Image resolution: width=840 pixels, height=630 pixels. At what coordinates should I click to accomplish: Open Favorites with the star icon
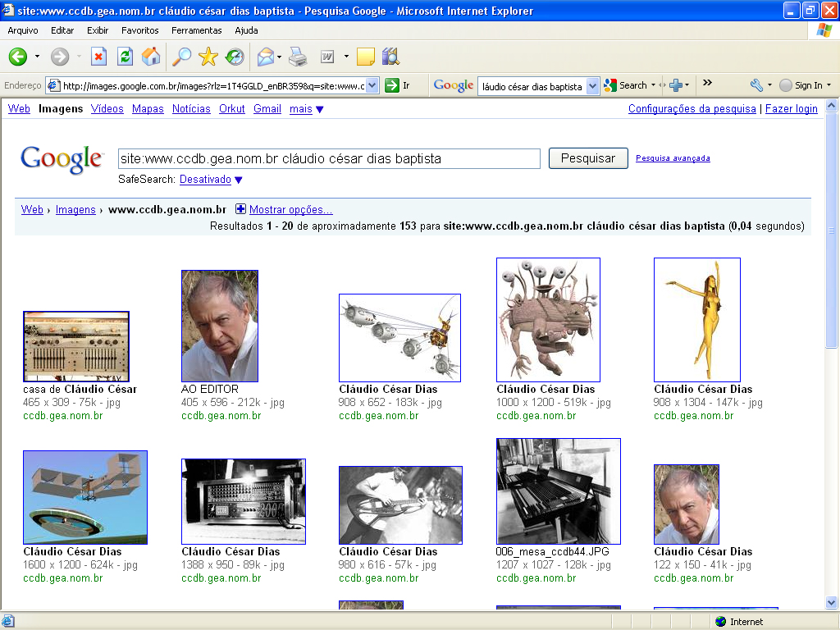click(x=208, y=57)
